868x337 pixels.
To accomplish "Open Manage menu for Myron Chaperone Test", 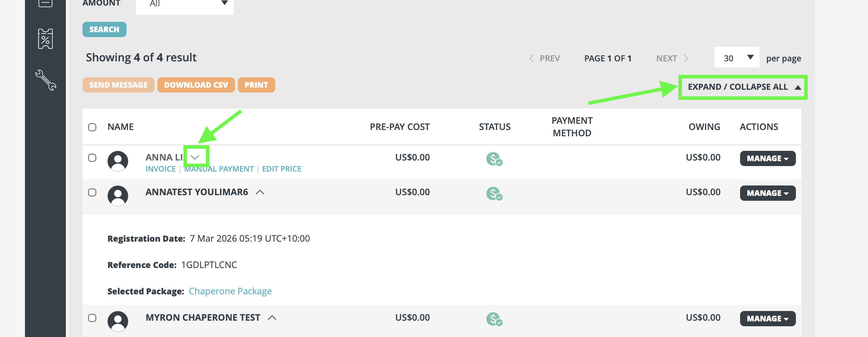I will pos(767,319).
